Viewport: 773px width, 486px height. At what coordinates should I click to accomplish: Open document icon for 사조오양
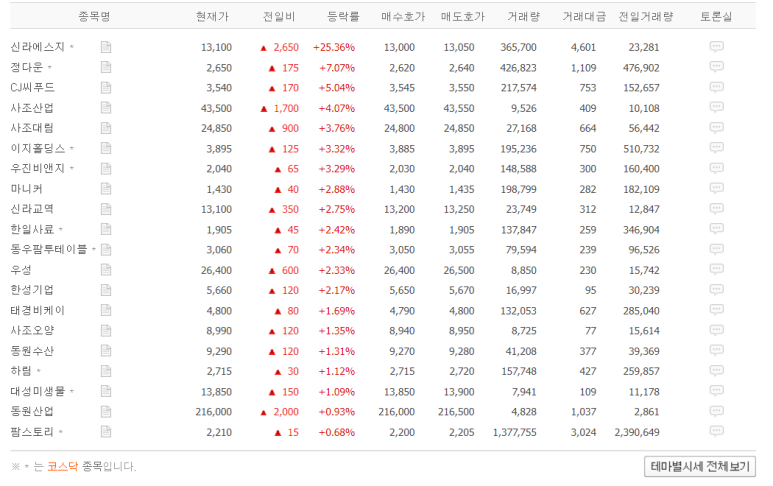click(x=106, y=331)
